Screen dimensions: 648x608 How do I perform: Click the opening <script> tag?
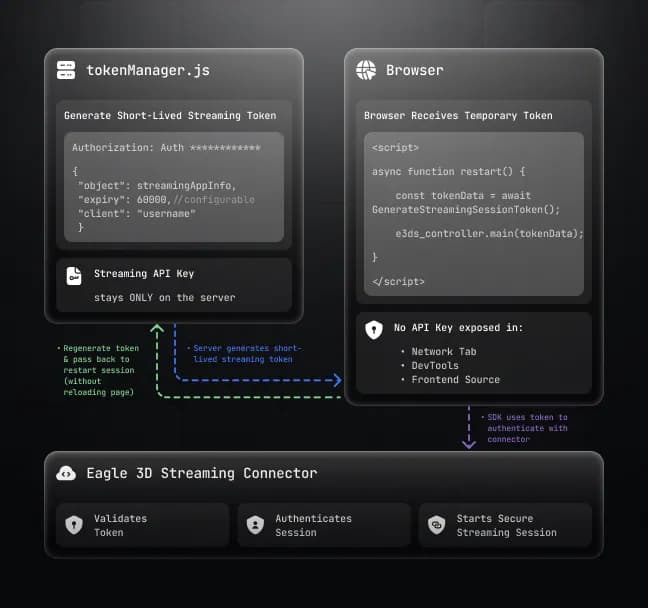(395, 148)
